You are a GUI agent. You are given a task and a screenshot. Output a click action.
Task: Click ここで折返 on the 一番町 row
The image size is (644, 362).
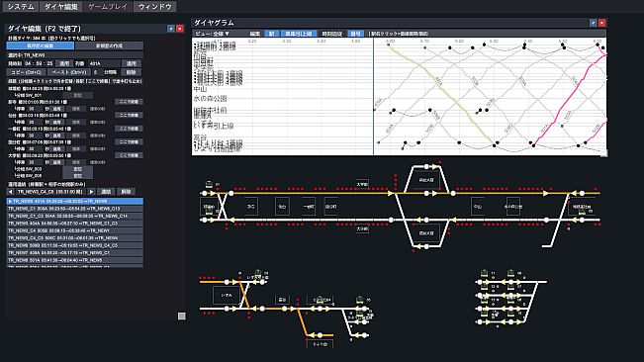(x=129, y=129)
